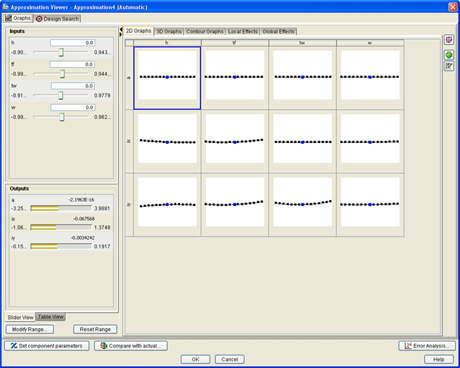This screenshot has width=460, height=368.
Task: Click upper bound value 0.9779
Action: click(102, 95)
